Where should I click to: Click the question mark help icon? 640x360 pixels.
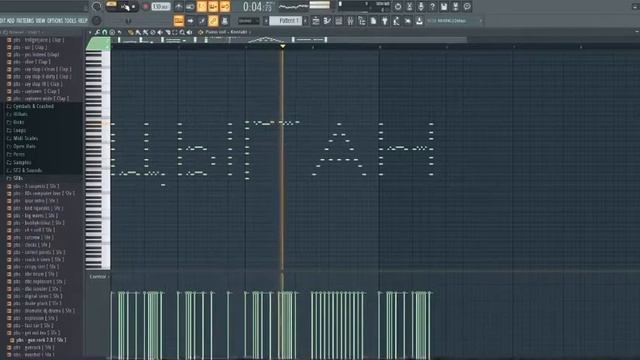(432, 7)
